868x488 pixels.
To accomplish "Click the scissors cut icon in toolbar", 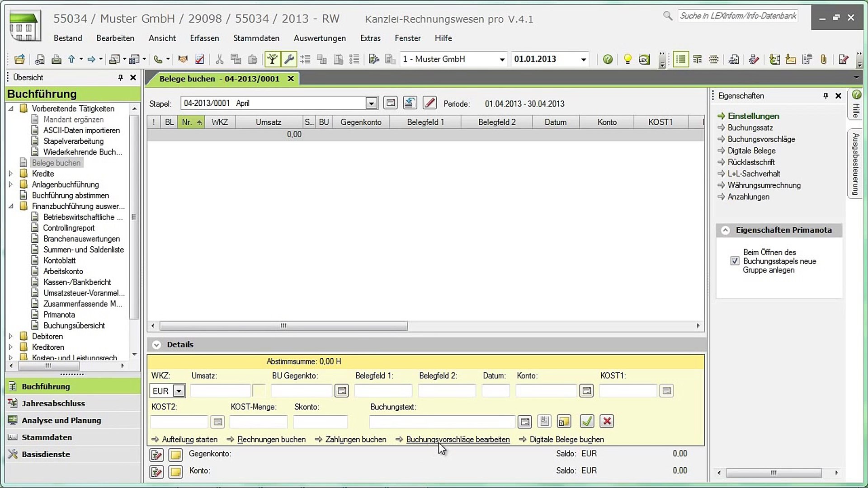I will [x=219, y=59].
